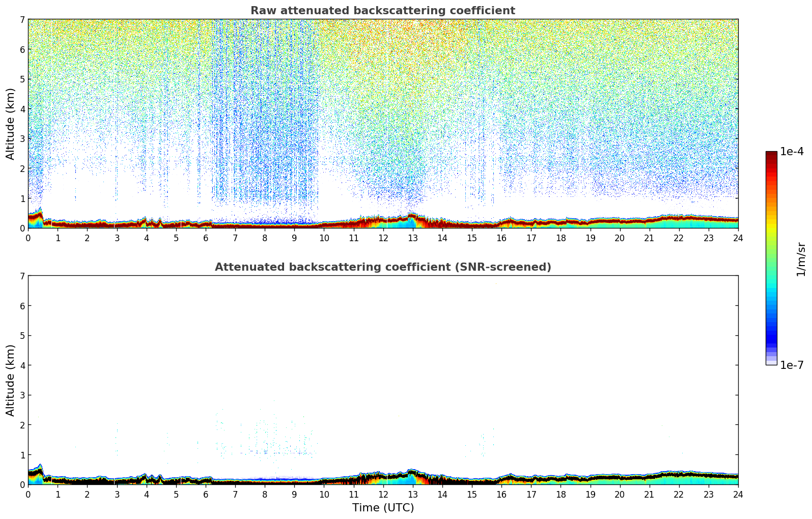
Task: Click black screened layer near 22 UTC, bottom plot
Action: pos(678,475)
